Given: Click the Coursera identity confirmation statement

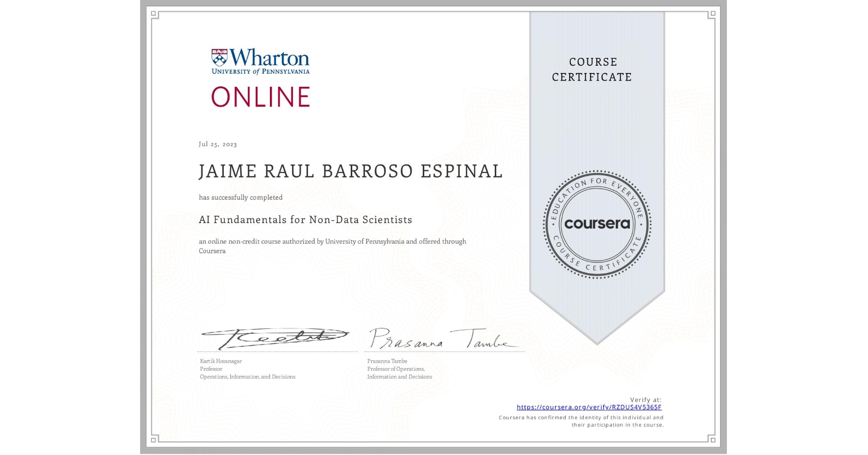Looking at the screenshot, I should click(581, 421).
